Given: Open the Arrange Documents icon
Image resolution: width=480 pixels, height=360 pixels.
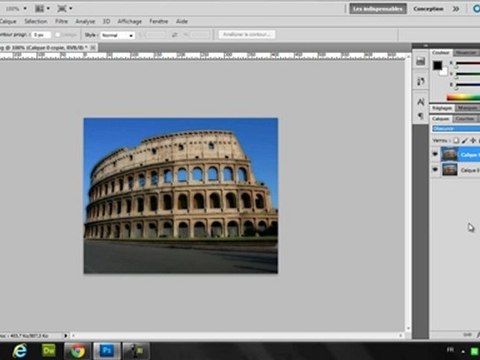Looking at the screenshot, I should point(40,9).
